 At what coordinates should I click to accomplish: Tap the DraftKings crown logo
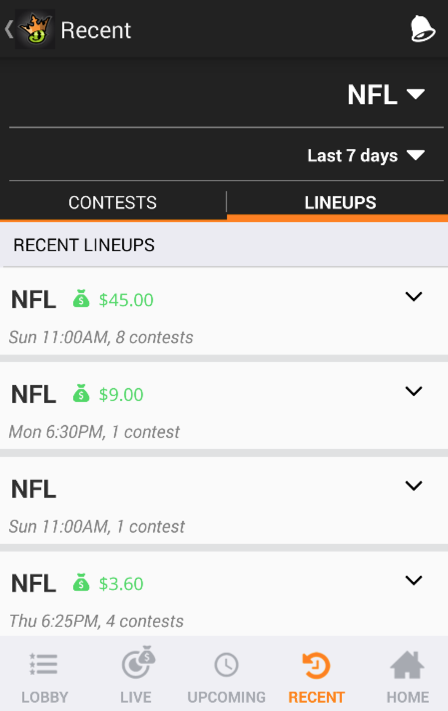pos(35,30)
